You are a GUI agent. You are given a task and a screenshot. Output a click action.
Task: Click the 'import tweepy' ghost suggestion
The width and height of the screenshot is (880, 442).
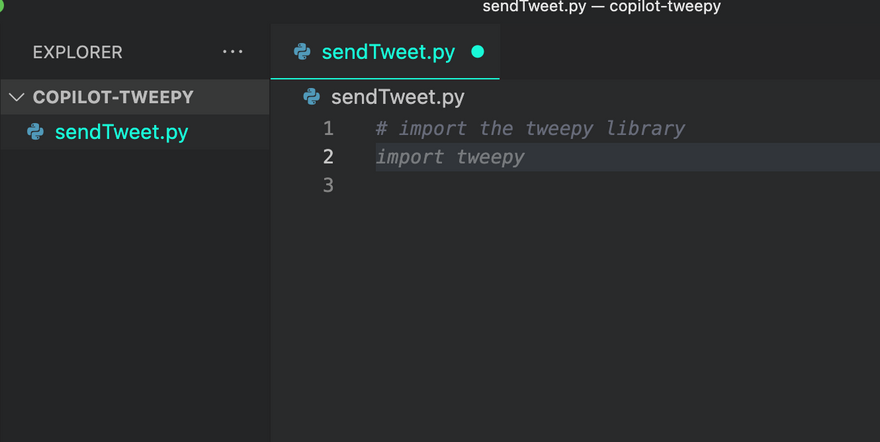[x=450, y=157]
